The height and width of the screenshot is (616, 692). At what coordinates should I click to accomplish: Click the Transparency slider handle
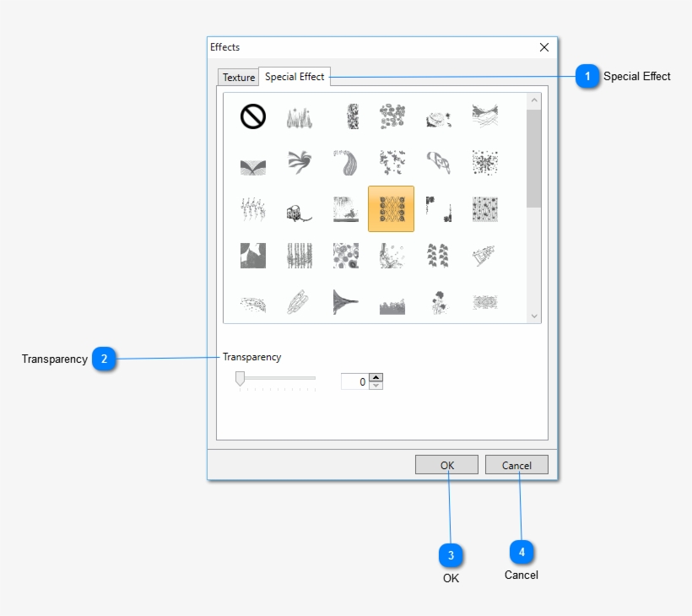(239, 378)
